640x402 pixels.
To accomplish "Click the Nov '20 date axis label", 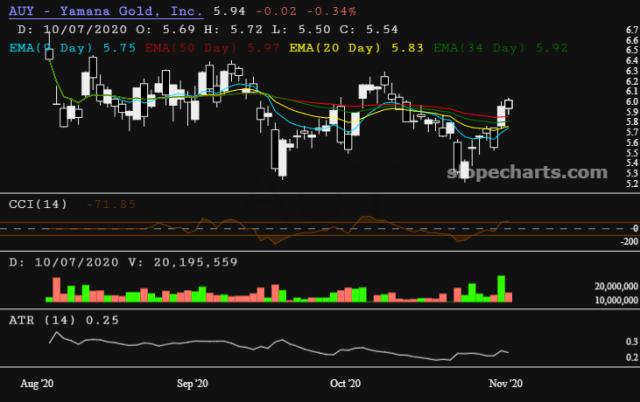I will coord(506,384).
